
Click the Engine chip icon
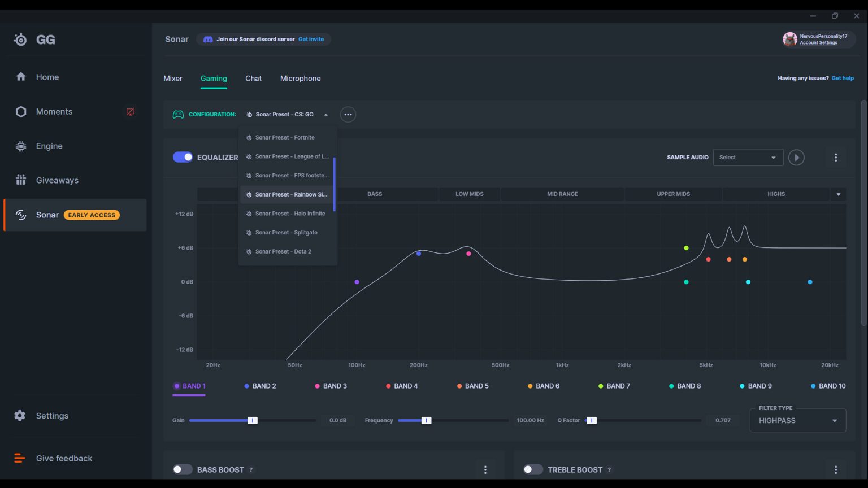21,146
